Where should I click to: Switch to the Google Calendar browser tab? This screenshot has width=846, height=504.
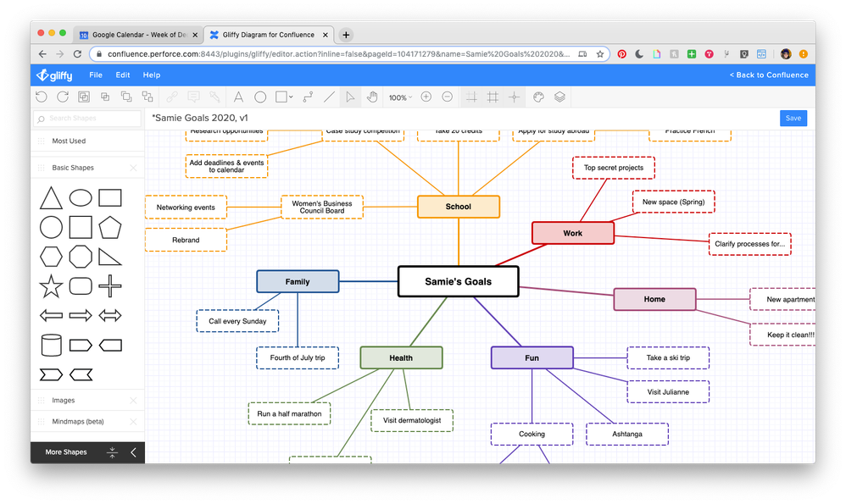pyautogui.click(x=136, y=35)
